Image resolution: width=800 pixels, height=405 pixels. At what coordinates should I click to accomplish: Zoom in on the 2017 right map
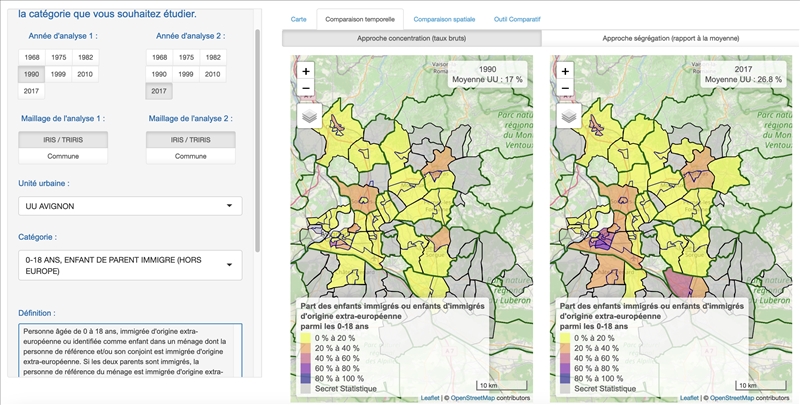pos(567,72)
